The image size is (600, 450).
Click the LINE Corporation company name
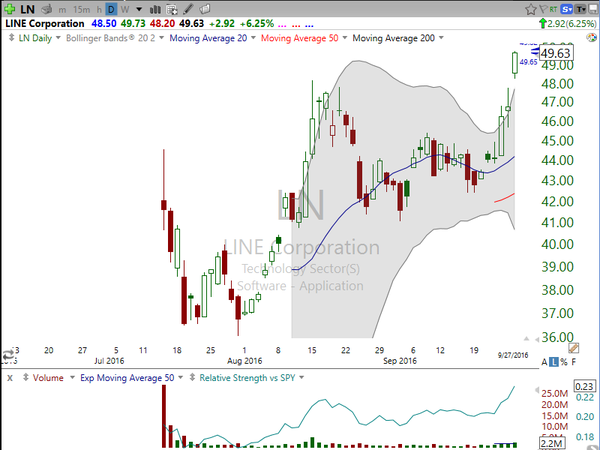[x=45, y=23]
